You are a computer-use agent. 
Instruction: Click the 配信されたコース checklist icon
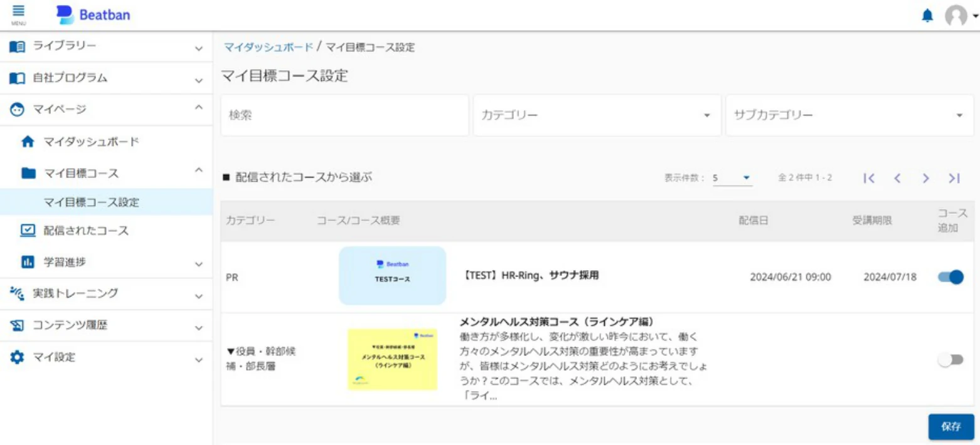(x=28, y=230)
